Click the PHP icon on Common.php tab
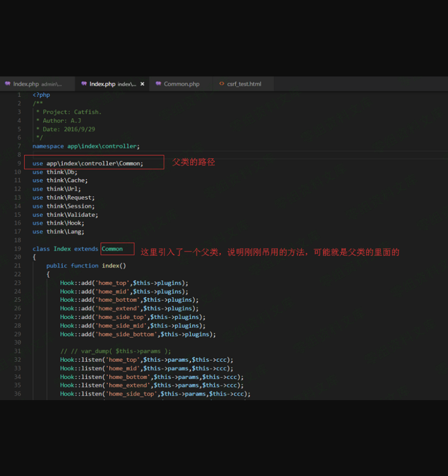The width and height of the screenshot is (448, 476). pos(158,84)
